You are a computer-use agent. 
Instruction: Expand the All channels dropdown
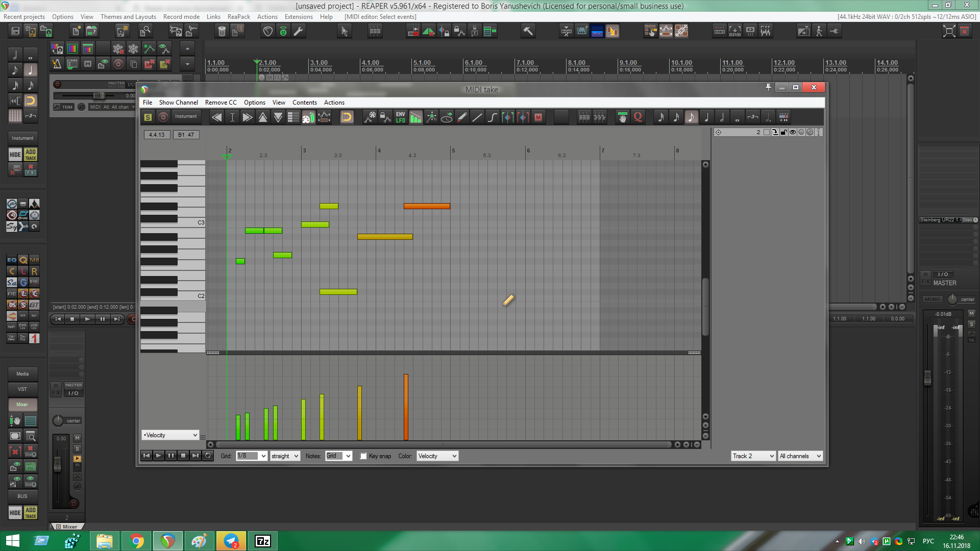pyautogui.click(x=800, y=456)
